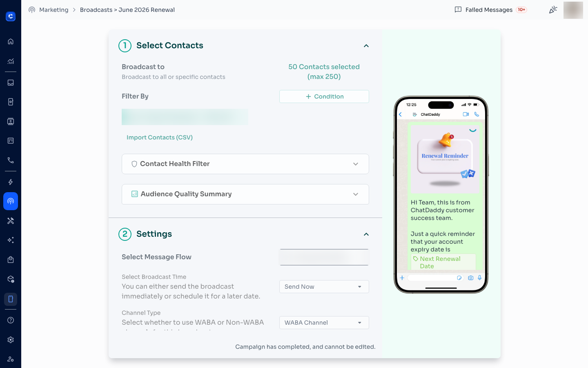Click the ChatDaddy name in phone header

pyautogui.click(x=430, y=114)
